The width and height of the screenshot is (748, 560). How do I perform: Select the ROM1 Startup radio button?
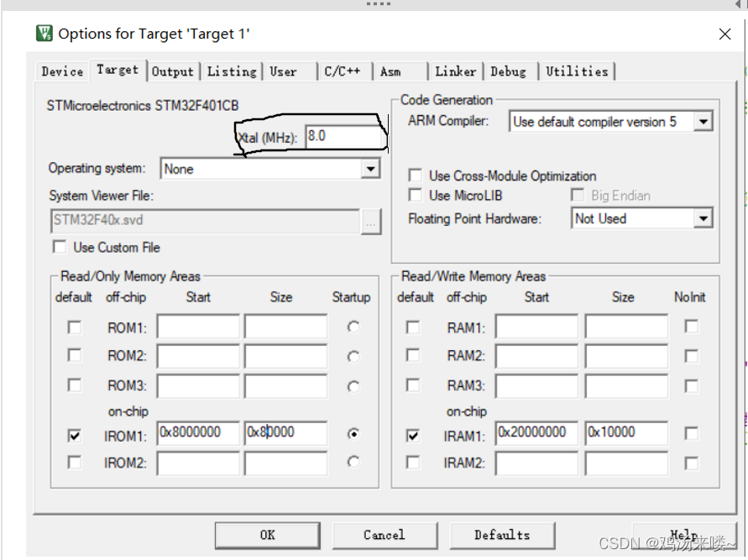click(x=353, y=327)
